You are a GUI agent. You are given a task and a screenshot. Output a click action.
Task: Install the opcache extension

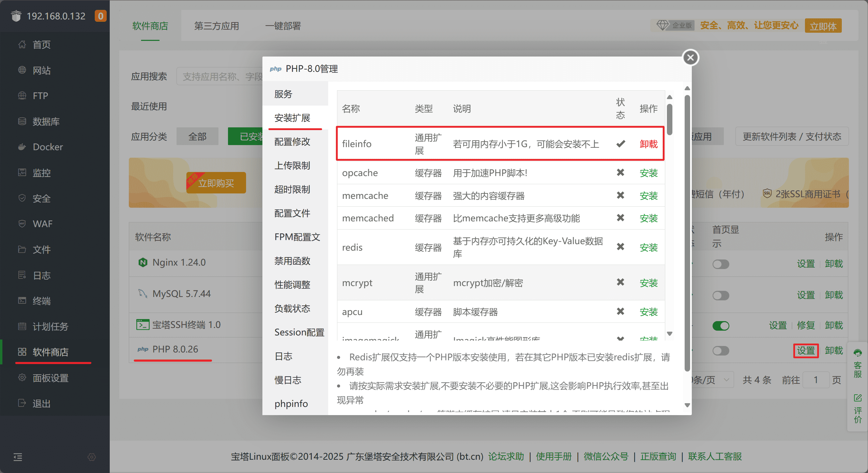[x=648, y=173]
